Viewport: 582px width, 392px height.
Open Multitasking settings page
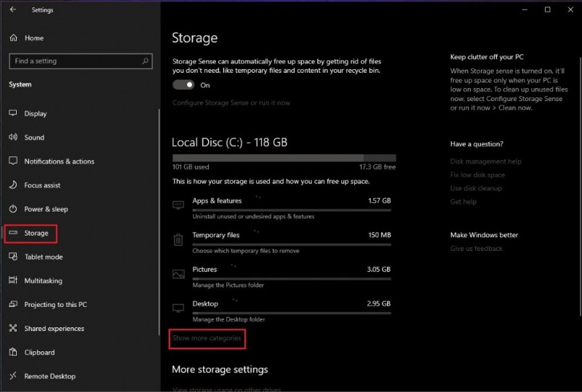(x=43, y=281)
